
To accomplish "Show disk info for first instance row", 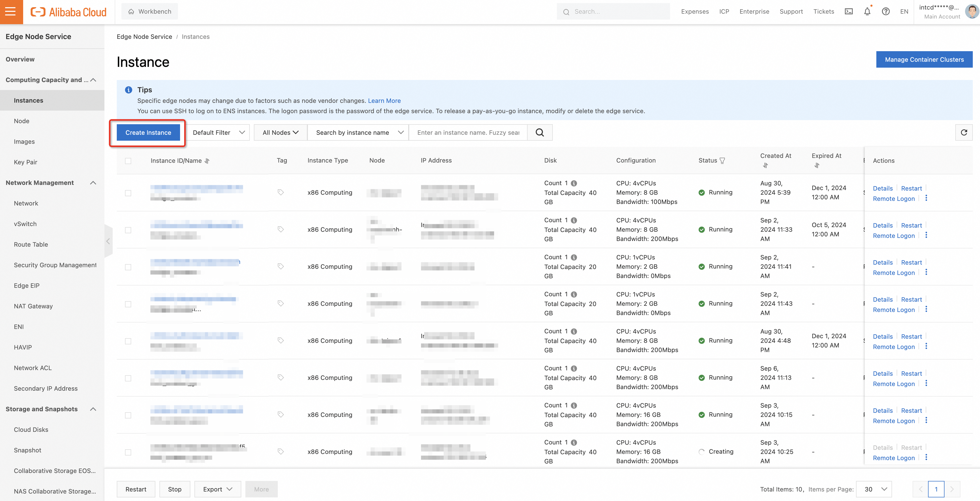I will click(574, 183).
